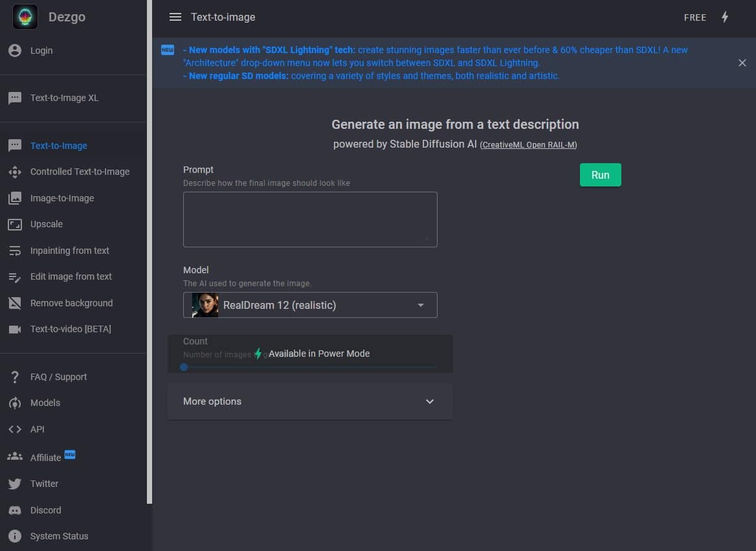
Task: Click the Affiliate people icon
Action: (x=15, y=456)
